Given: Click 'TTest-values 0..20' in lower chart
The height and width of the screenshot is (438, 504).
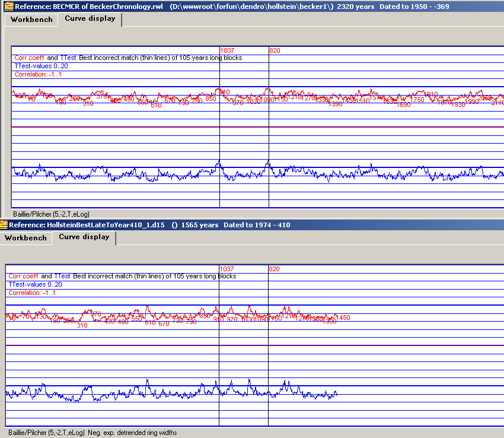Looking at the screenshot, I should pyautogui.click(x=35, y=284).
